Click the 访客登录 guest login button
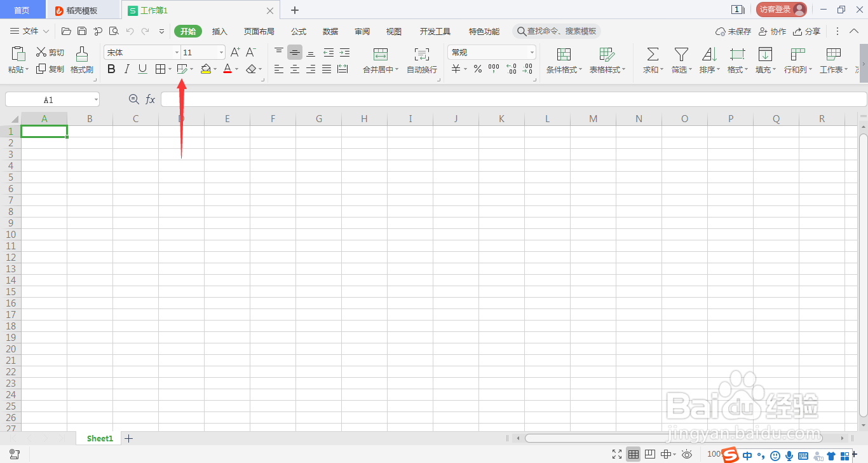The image size is (868, 463). tap(782, 10)
